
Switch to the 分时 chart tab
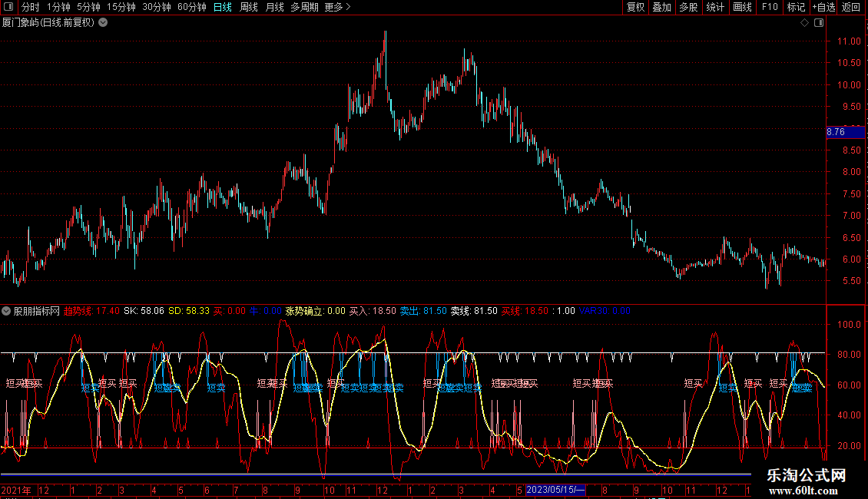pos(31,8)
